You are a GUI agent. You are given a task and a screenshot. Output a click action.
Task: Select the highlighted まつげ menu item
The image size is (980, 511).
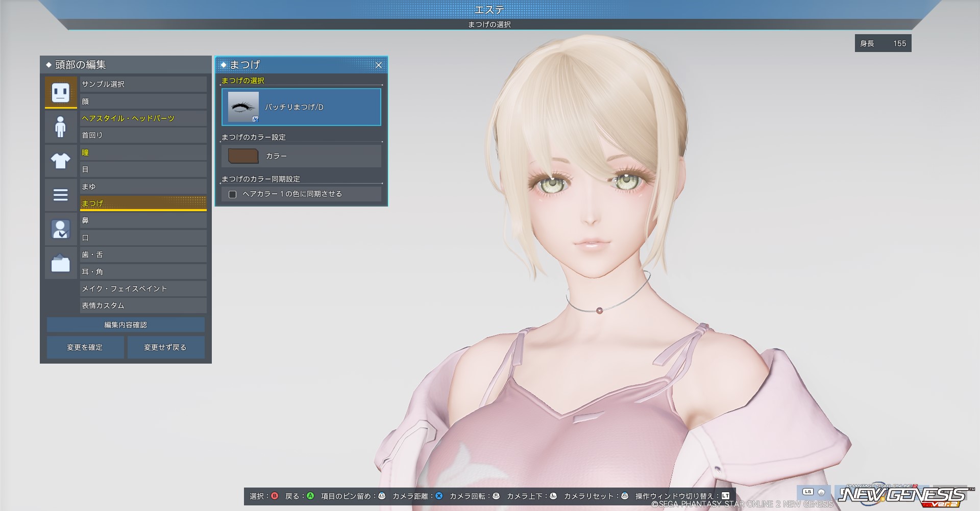click(x=143, y=203)
